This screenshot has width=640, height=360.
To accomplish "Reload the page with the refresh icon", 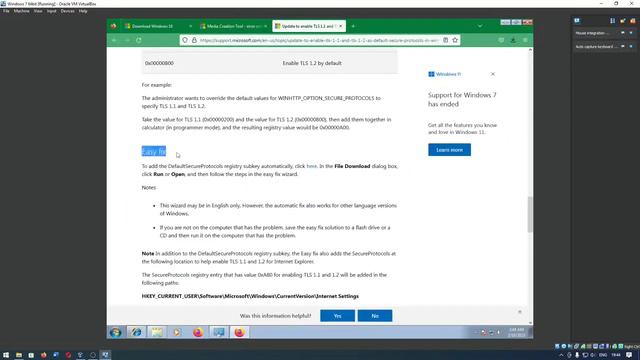I will [x=139, y=40].
